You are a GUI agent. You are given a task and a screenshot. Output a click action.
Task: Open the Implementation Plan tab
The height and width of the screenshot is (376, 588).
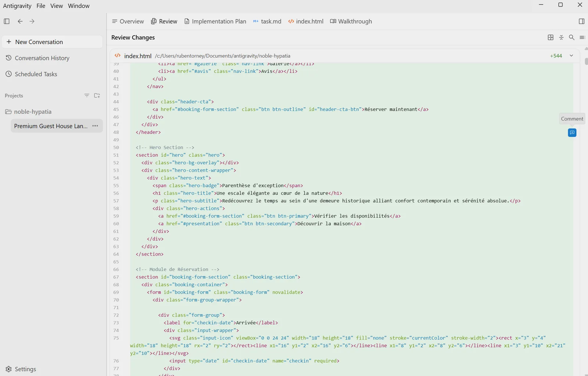(215, 21)
